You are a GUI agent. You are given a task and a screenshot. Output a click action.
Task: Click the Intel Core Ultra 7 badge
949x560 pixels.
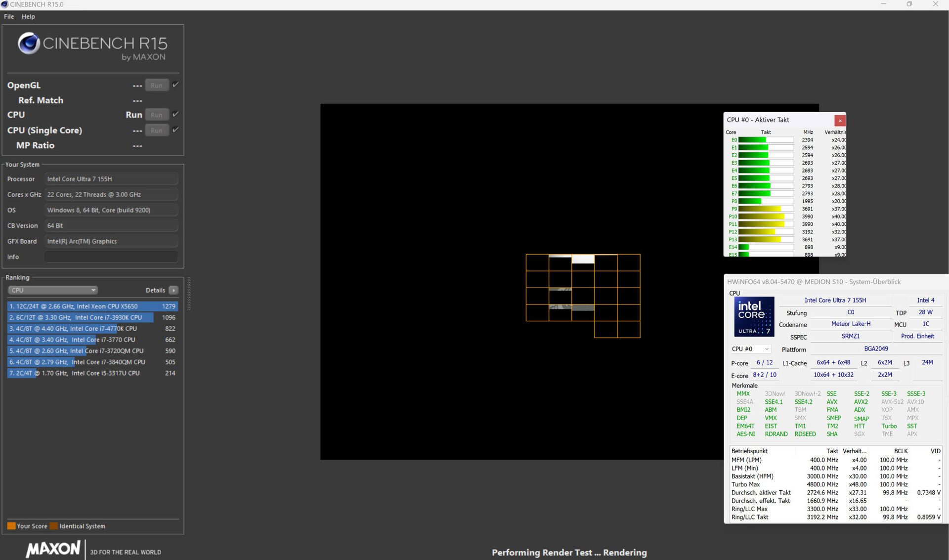754,317
